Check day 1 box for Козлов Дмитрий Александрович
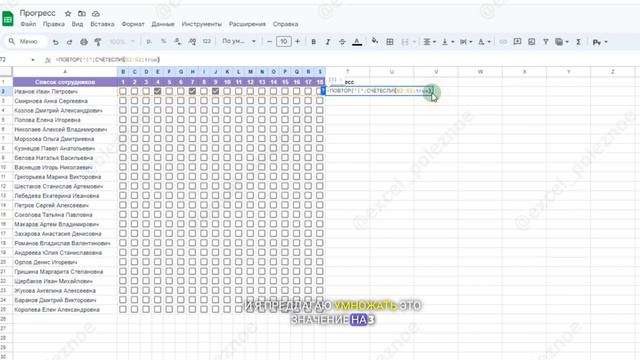The height and width of the screenshot is (360, 640). tap(123, 110)
